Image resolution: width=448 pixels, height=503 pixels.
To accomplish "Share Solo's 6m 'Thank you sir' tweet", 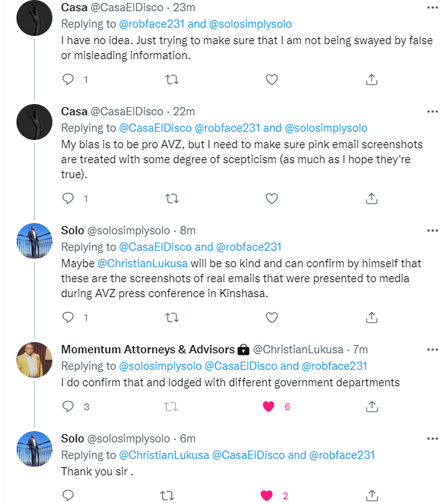I will pyautogui.click(x=372, y=496).
